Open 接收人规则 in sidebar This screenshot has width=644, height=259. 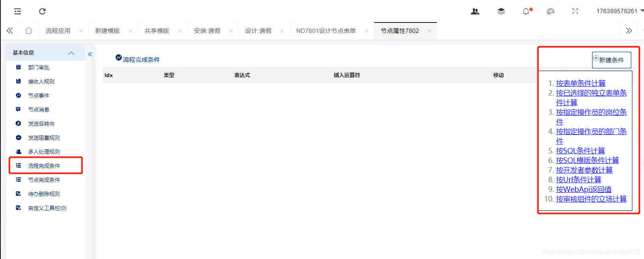tap(41, 82)
